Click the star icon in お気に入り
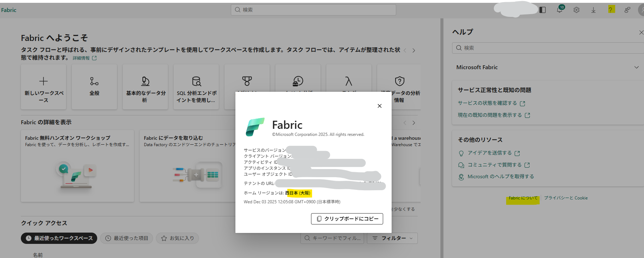This screenshot has height=258, width=644. point(164,238)
